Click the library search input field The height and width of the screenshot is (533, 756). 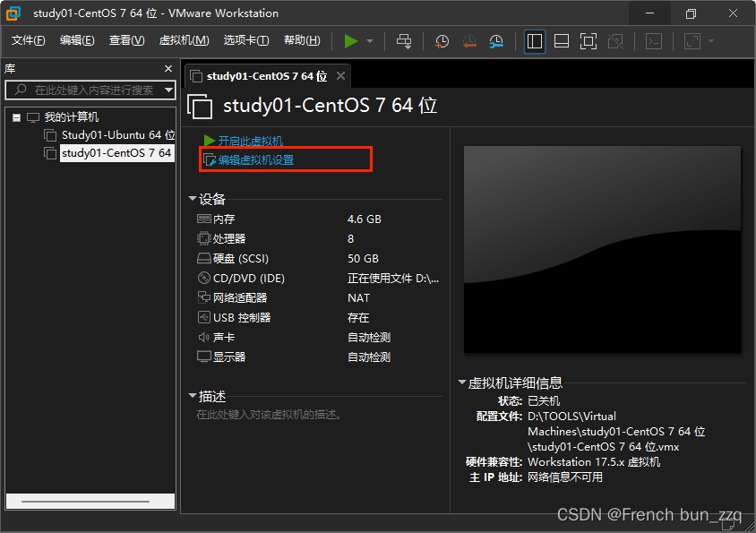(89, 90)
